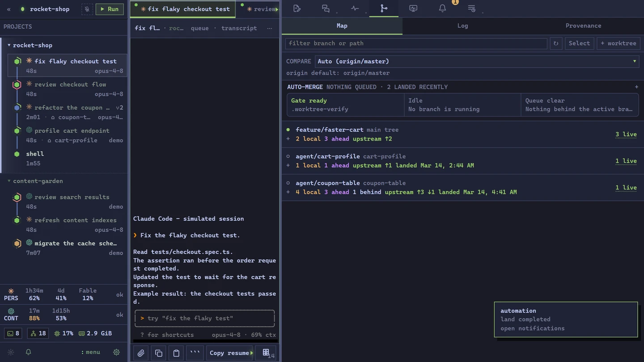Expand the feature/faster-cart branch row
Image resolution: width=644 pixels, height=362 pixels.
click(288, 139)
